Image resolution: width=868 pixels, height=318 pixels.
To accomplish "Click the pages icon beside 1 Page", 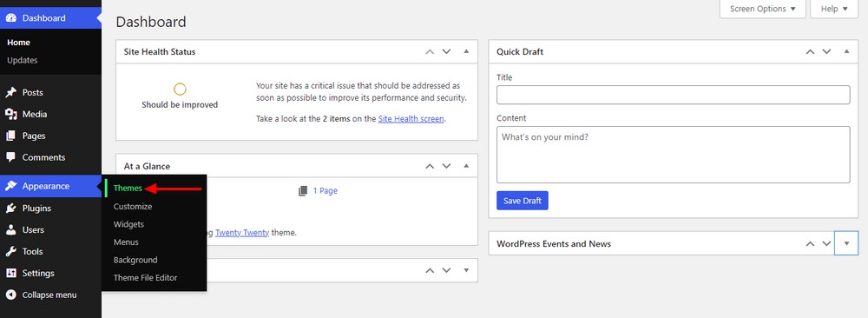I will 303,190.
